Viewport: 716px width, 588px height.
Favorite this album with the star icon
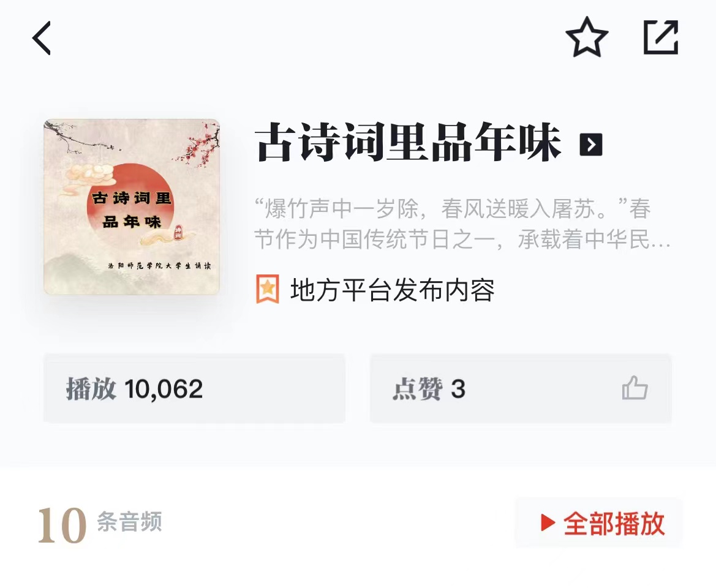[x=587, y=37]
